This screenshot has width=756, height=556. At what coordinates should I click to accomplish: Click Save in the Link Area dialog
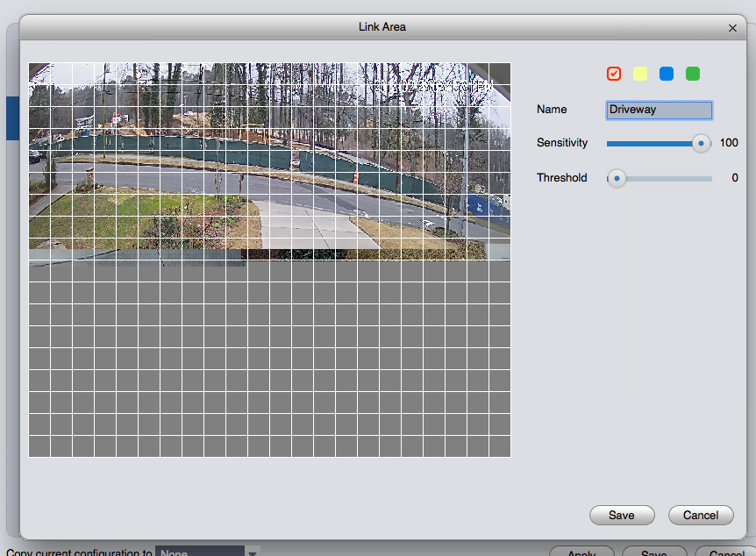pos(622,515)
